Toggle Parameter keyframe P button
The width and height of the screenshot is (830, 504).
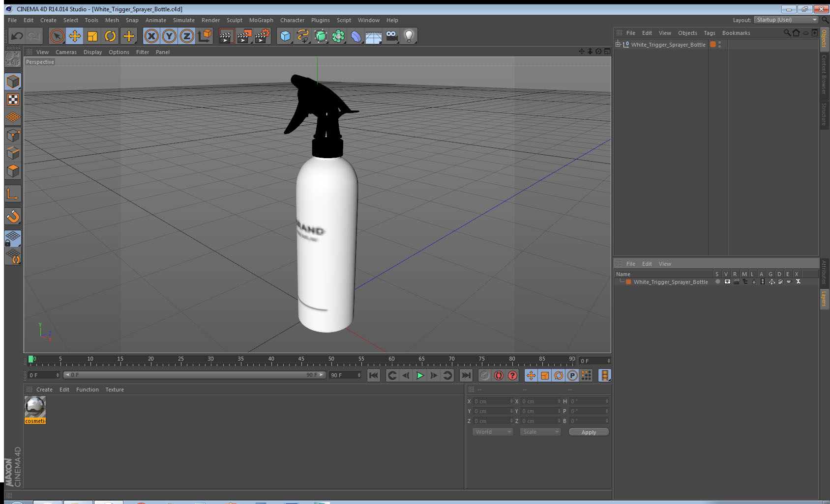click(x=572, y=376)
